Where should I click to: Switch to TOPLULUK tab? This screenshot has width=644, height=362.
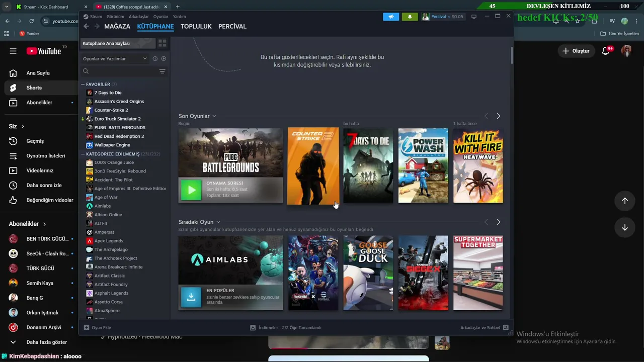[196, 26]
